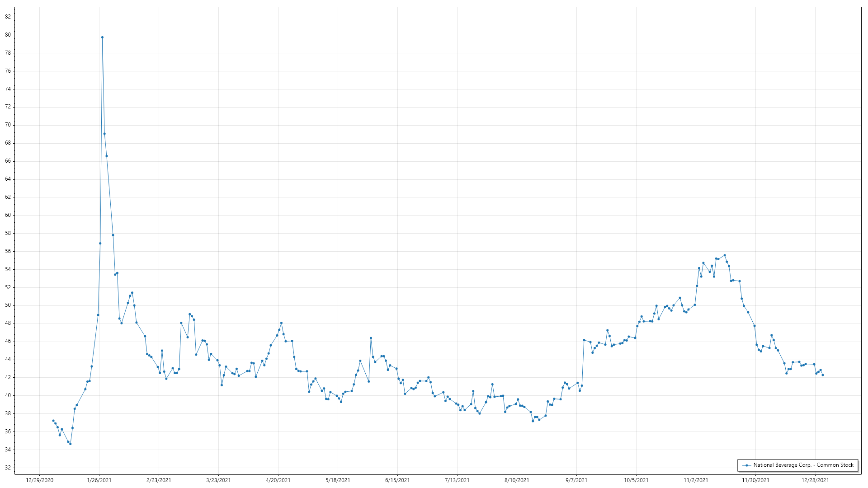Screen dimensions: 868x488
Task: Click the 12/29/2020 x-axis date label
Action: click(x=39, y=480)
